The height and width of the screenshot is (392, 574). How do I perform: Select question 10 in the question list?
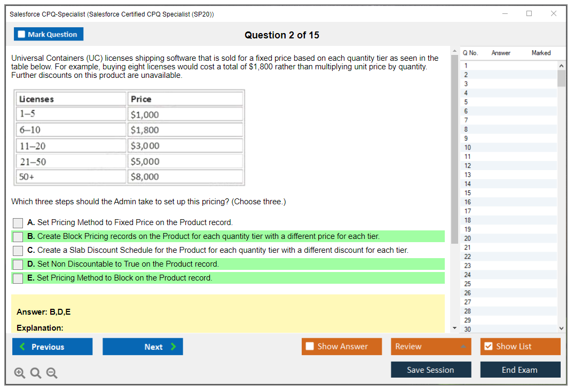(x=468, y=147)
